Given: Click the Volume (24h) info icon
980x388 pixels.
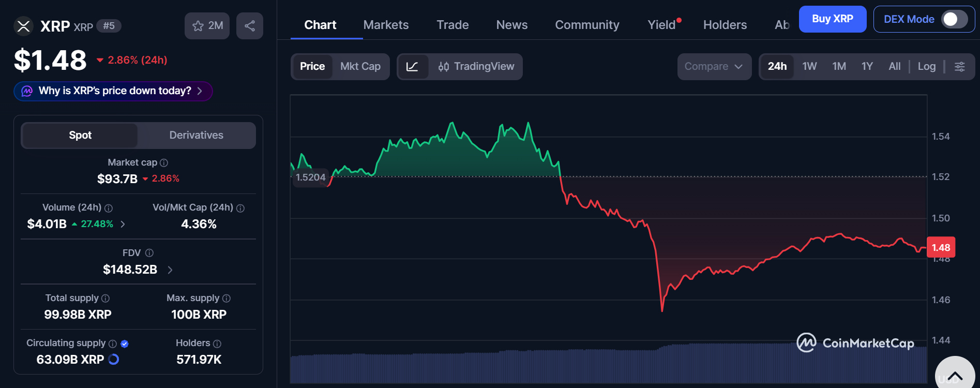Looking at the screenshot, I should [x=109, y=208].
